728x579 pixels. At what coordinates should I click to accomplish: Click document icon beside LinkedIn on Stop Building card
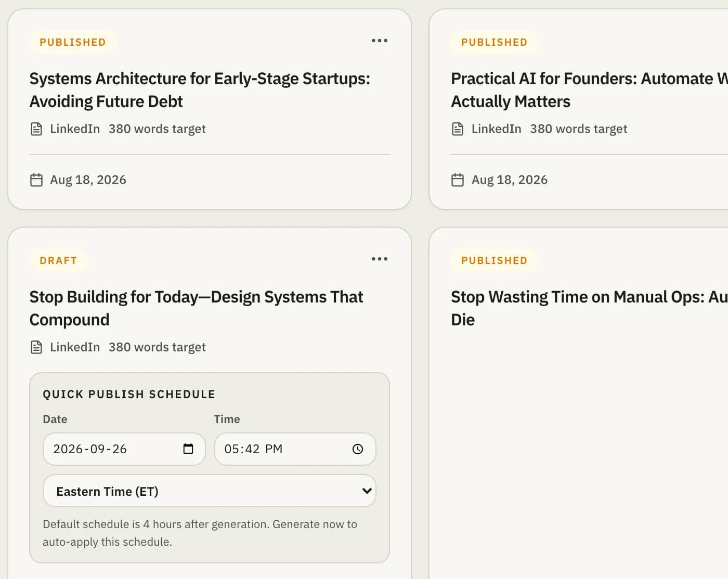pos(36,347)
